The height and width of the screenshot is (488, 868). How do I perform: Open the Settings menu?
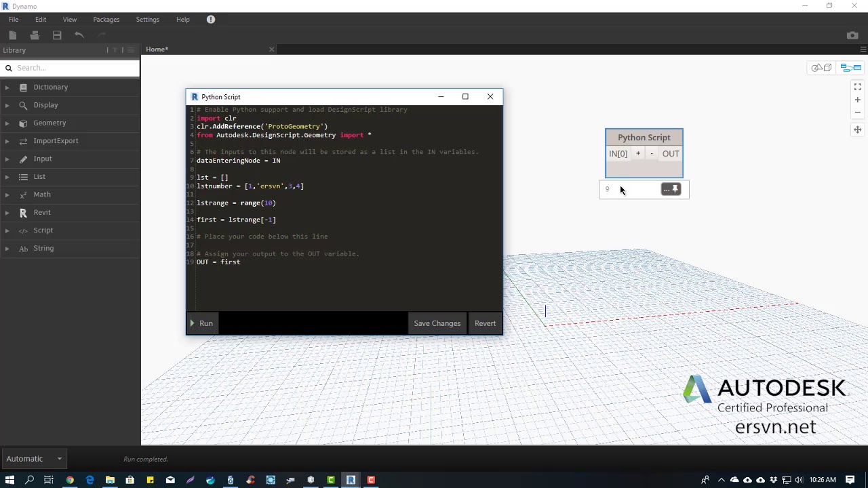click(x=147, y=20)
